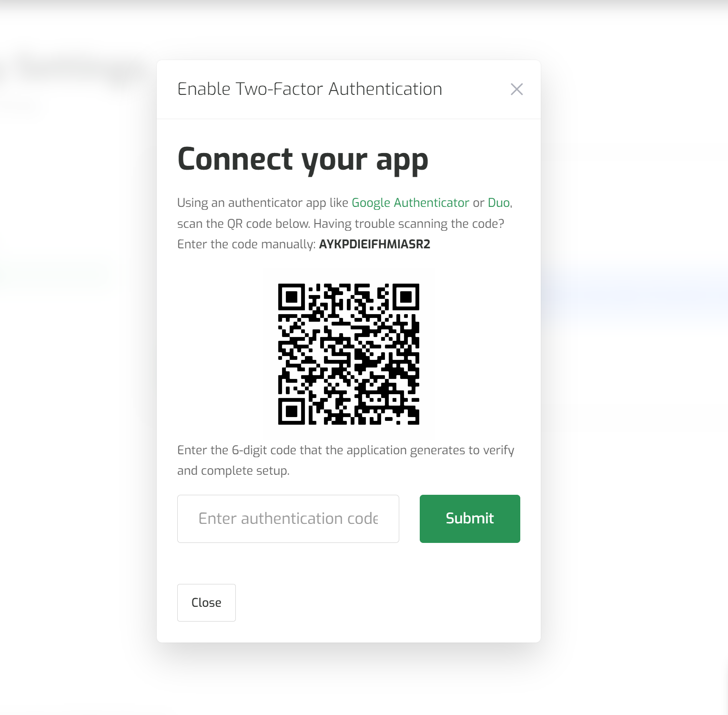The image size is (728, 715).
Task: Click the and complete setup text line
Action: [233, 470]
